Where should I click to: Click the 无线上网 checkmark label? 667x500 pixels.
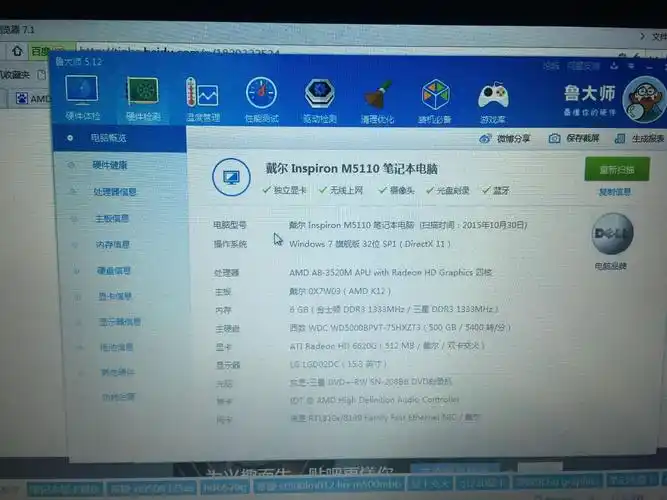341,190
